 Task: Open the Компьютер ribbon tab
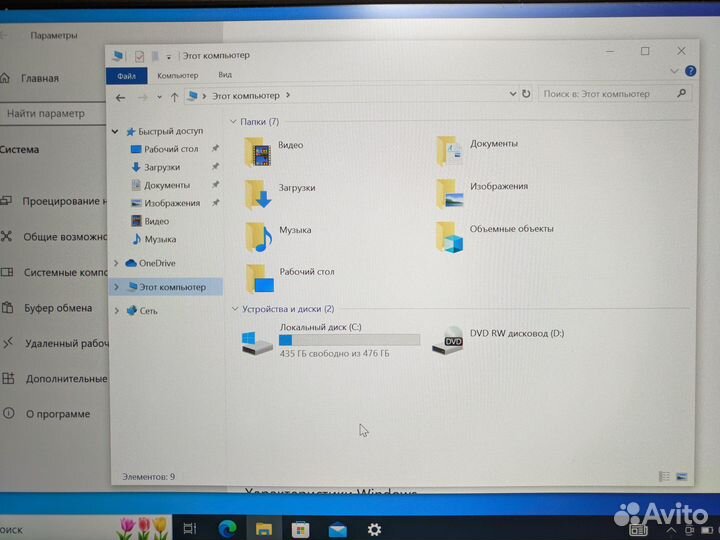(x=178, y=75)
